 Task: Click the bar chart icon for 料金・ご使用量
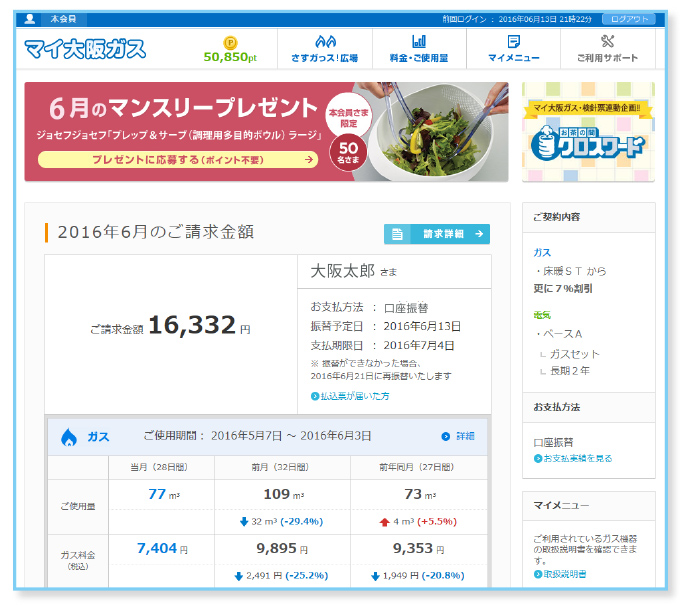click(x=419, y=42)
